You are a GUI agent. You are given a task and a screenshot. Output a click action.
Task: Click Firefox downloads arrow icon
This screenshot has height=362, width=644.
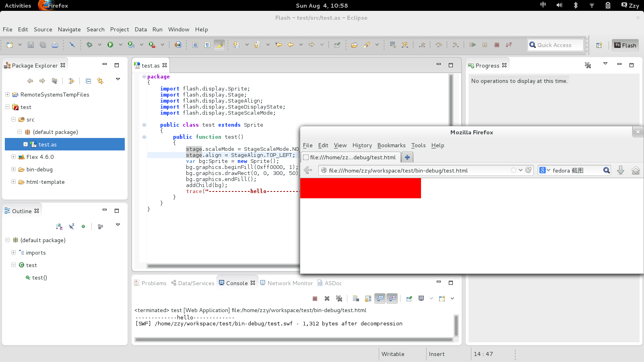click(621, 171)
